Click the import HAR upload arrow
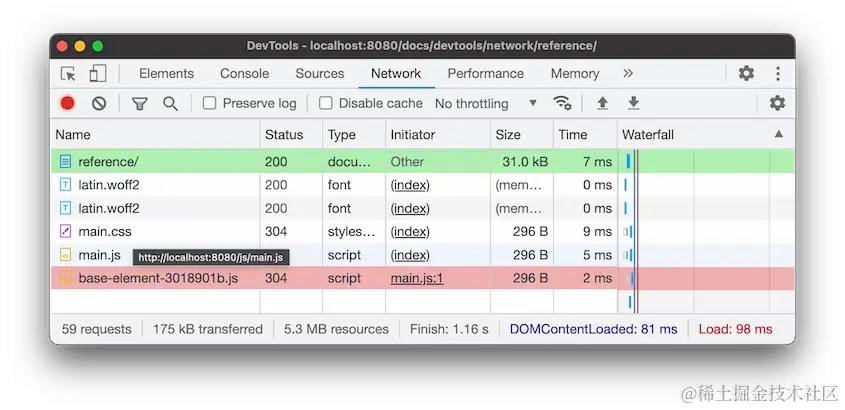Image resolution: width=845 pixels, height=410 pixels. [x=602, y=103]
